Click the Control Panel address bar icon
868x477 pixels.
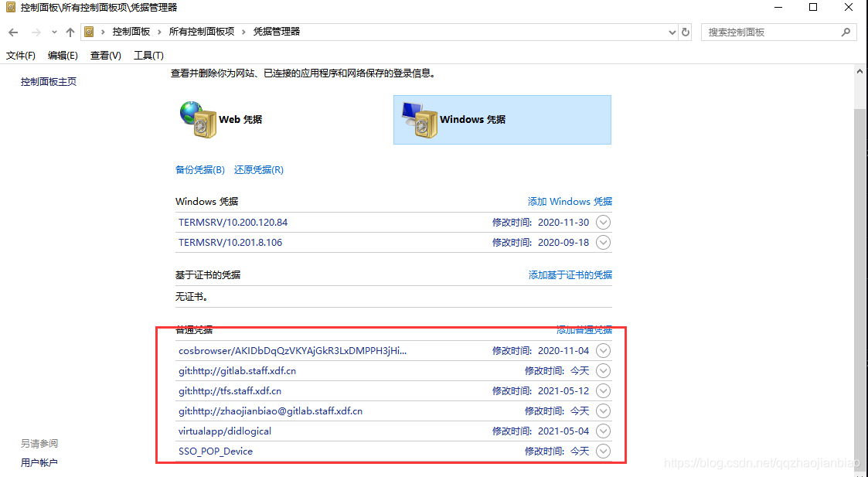pos(89,32)
